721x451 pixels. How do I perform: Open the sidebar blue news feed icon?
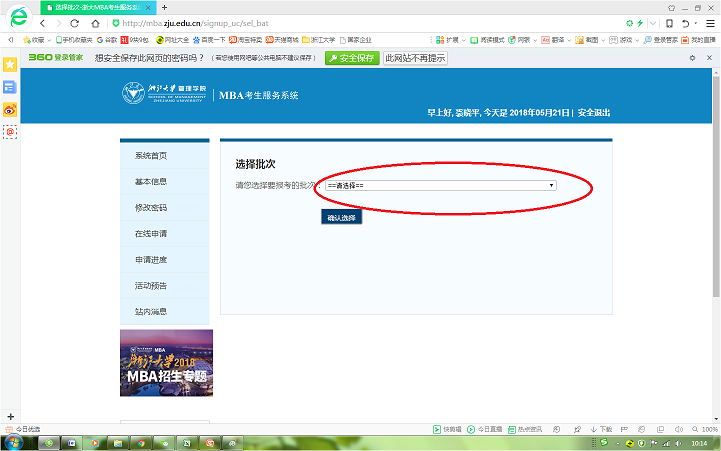pyautogui.click(x=10, y=87)
